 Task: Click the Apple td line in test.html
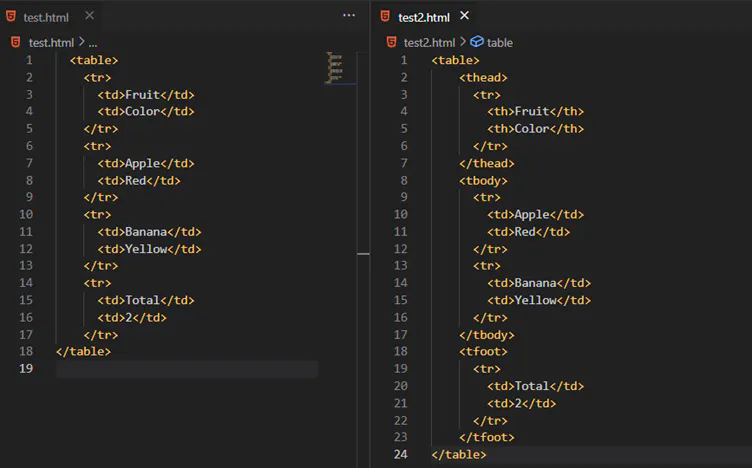click(146, 164)
